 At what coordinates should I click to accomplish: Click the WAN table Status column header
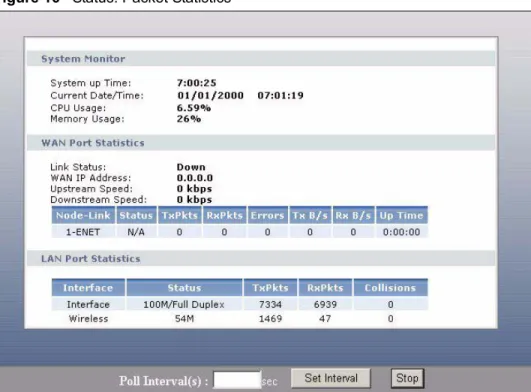click(x=136, y=215)
